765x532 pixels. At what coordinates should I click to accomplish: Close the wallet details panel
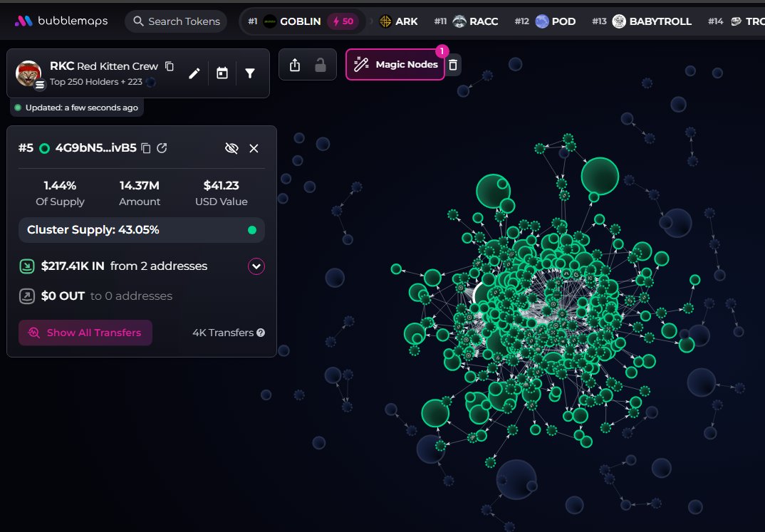coord(254,148)
